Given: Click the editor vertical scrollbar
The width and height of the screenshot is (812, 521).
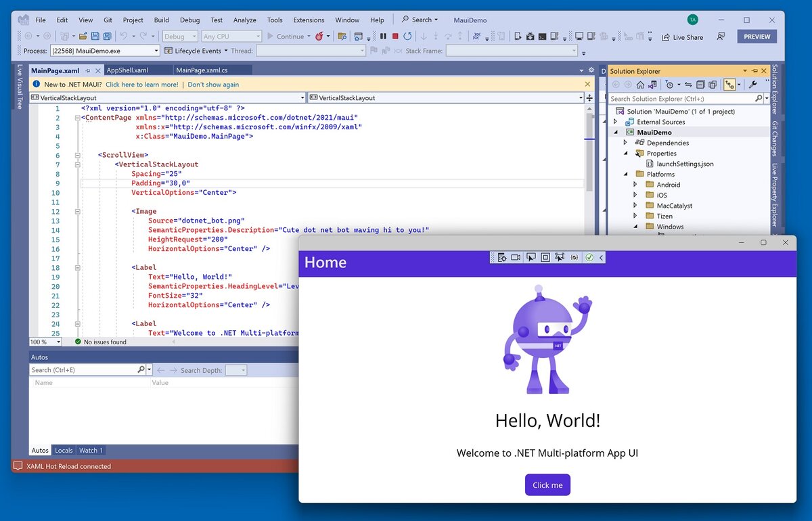Looking at the screenshot, I should [589, 152].
